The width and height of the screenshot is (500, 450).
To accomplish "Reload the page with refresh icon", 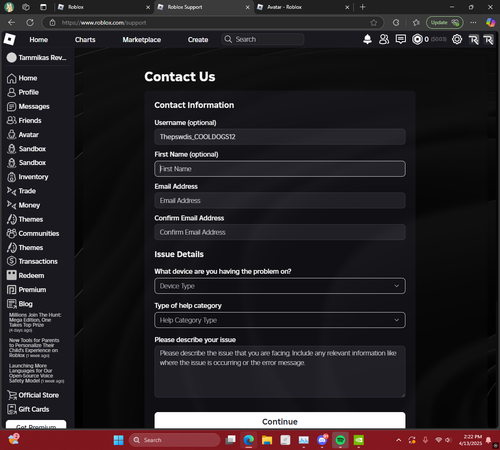I will pyautogui.click(x=30, y=22).
